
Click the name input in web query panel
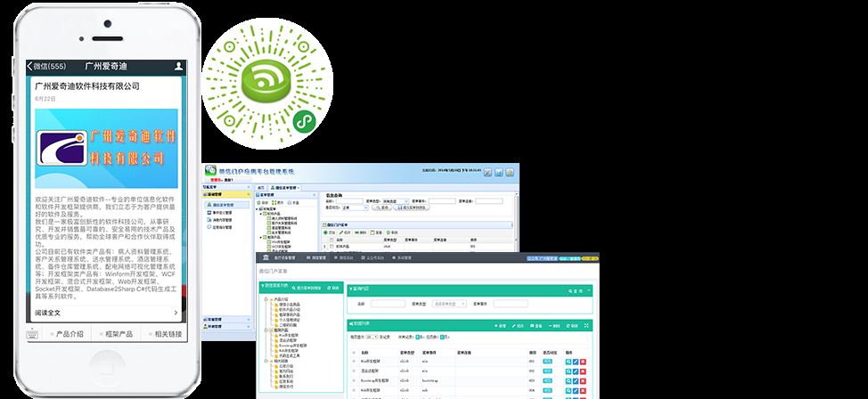[x=388, y=304]
